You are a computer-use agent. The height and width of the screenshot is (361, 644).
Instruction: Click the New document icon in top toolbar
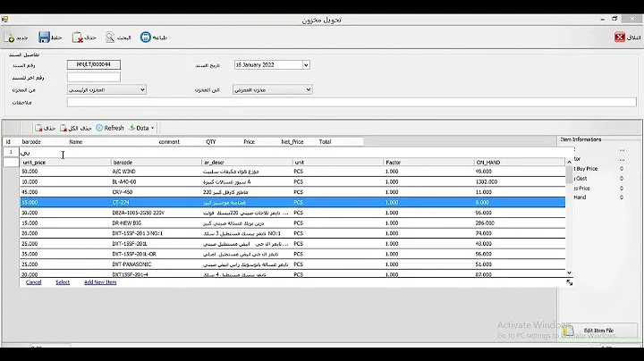tap(10, 38)
